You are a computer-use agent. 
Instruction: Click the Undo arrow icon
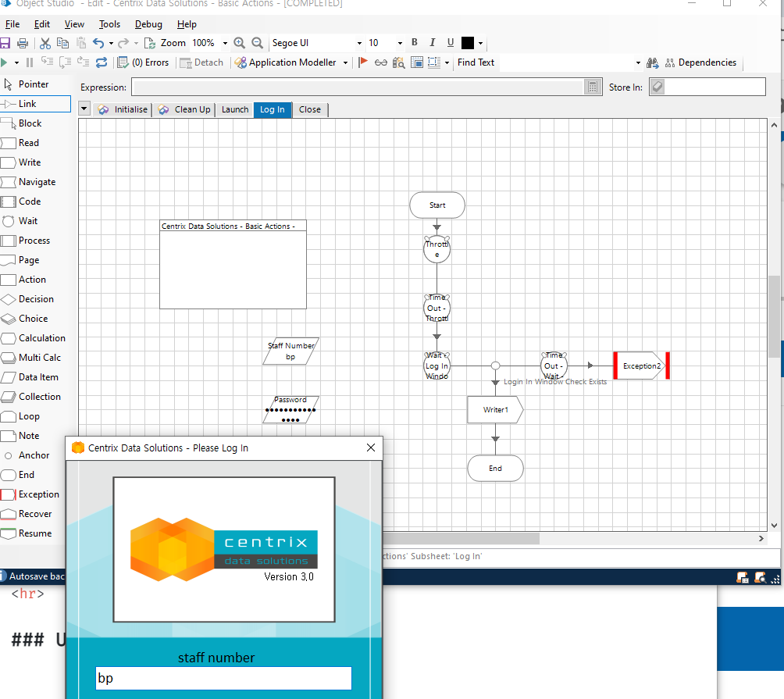coord(98,43)
